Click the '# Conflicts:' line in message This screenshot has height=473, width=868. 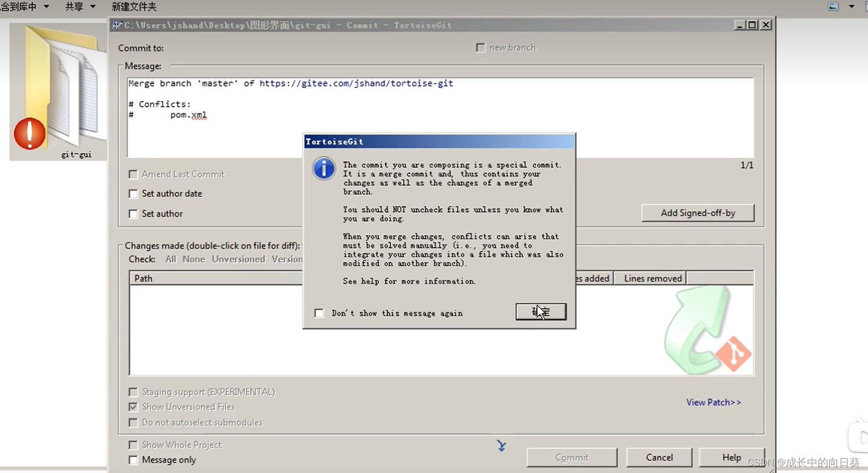pos(160,104)
